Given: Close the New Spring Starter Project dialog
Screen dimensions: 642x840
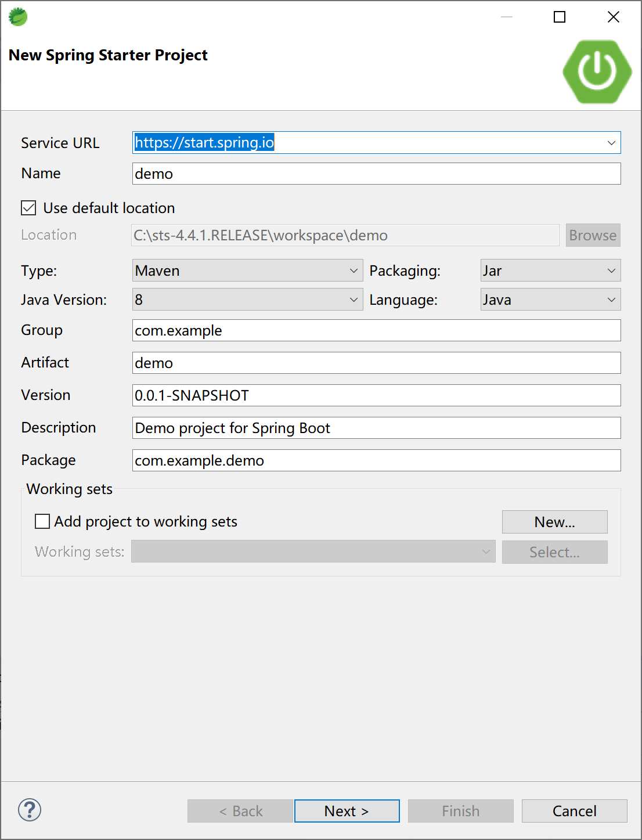Looking at the screenshot, I should 613,17.
